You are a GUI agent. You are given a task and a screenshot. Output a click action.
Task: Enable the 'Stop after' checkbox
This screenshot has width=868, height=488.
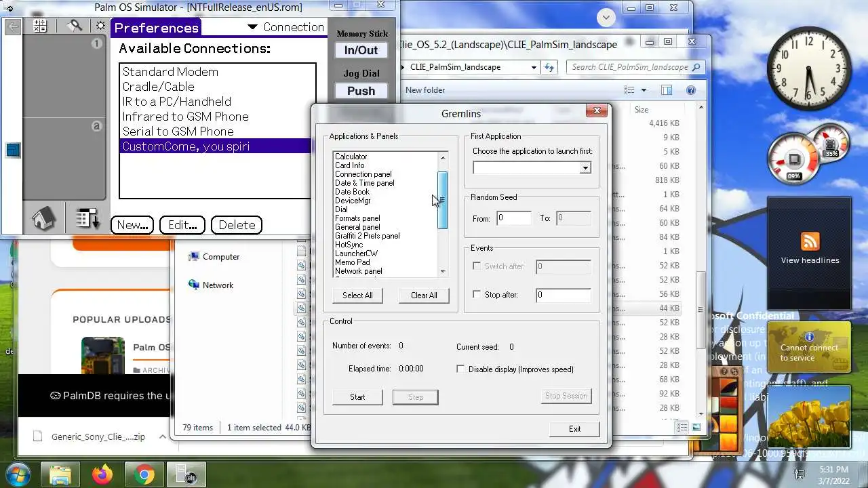tap(477, 295)
